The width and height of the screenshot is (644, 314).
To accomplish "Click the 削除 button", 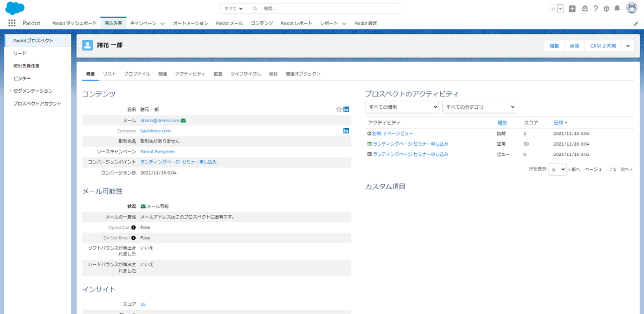I will click(574, 46).
